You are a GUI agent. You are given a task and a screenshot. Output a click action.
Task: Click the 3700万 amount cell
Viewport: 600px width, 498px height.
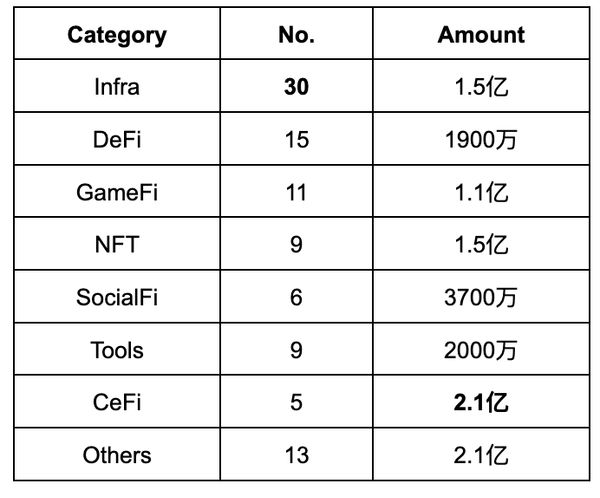tap(480, 297)
